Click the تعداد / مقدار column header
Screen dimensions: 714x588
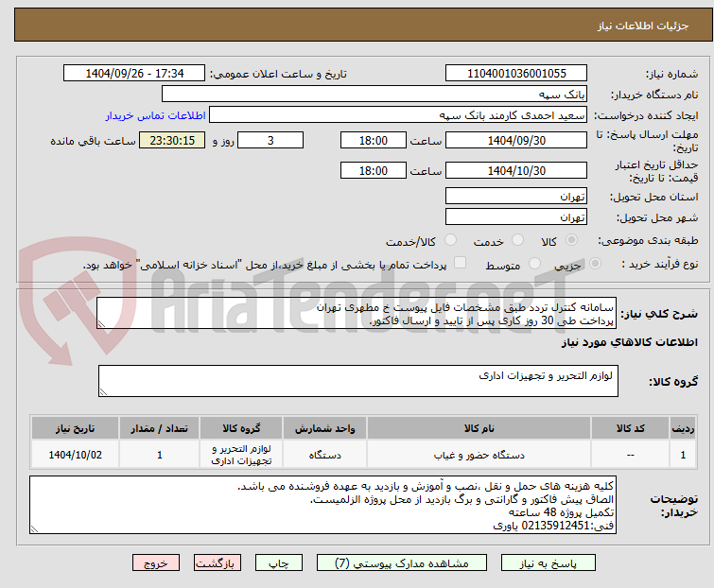(160, 428)
